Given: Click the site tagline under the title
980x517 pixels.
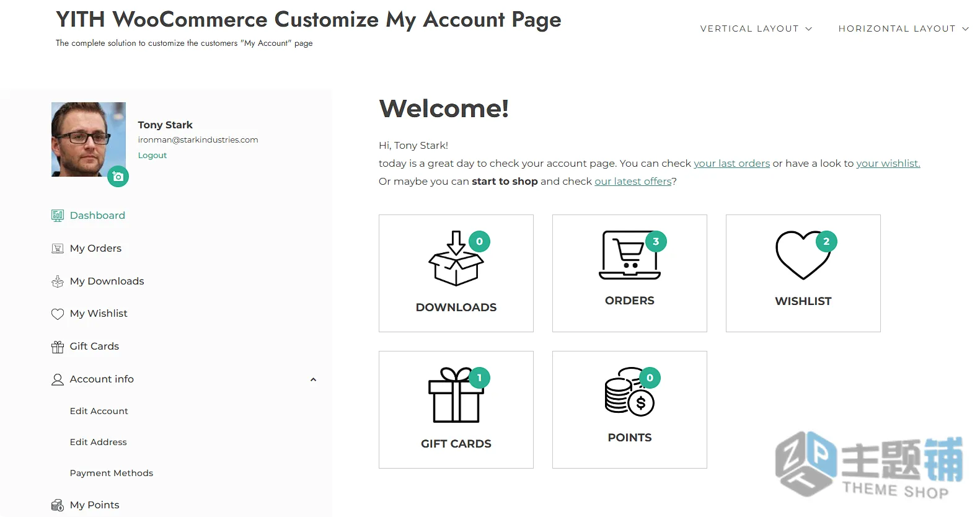Looking at the screenshot, I should tap(184, 43).
